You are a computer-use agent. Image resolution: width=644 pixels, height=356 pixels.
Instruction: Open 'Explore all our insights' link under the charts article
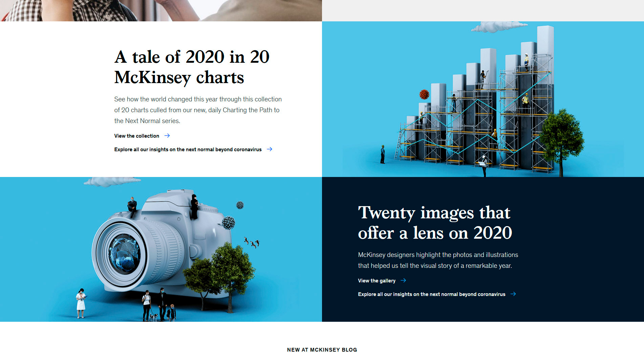[188, 150]
